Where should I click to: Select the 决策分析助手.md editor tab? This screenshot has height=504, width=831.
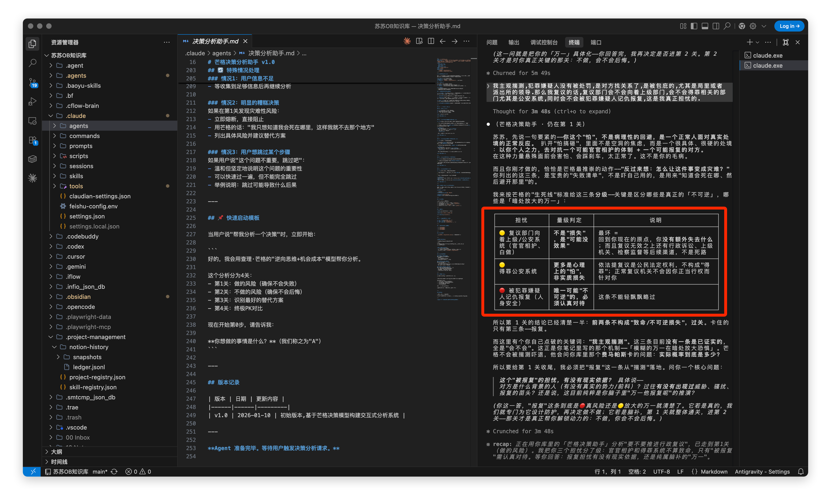pos(215,41)
